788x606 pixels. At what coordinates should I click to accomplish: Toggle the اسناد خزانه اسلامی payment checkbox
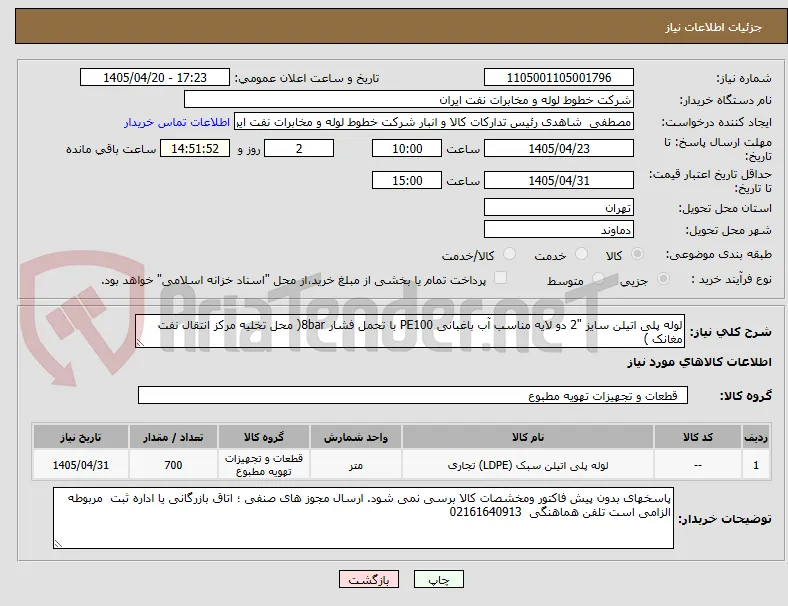501,278
